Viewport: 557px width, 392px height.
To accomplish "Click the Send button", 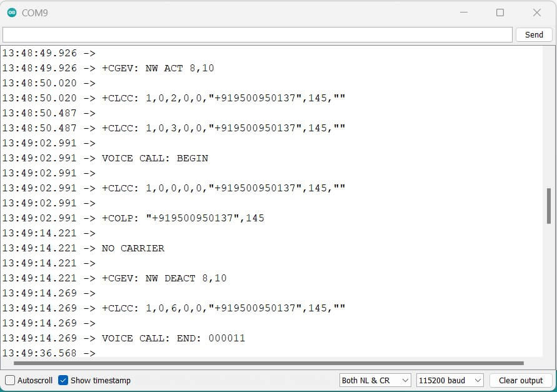I will [533, 34].
